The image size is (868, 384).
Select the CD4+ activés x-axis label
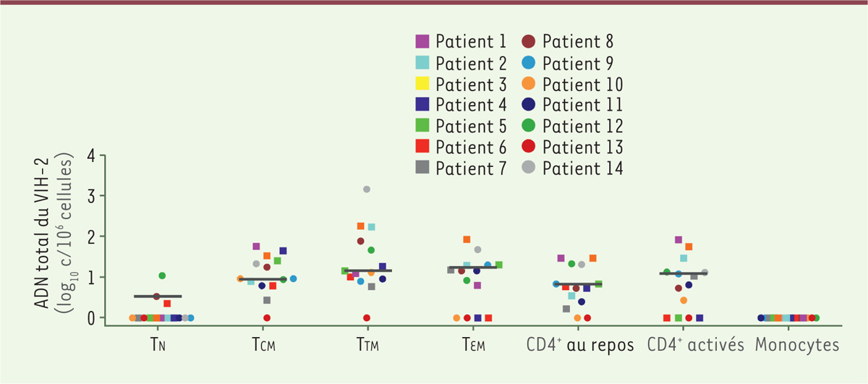pyautogui.click(x=696, y=344)
